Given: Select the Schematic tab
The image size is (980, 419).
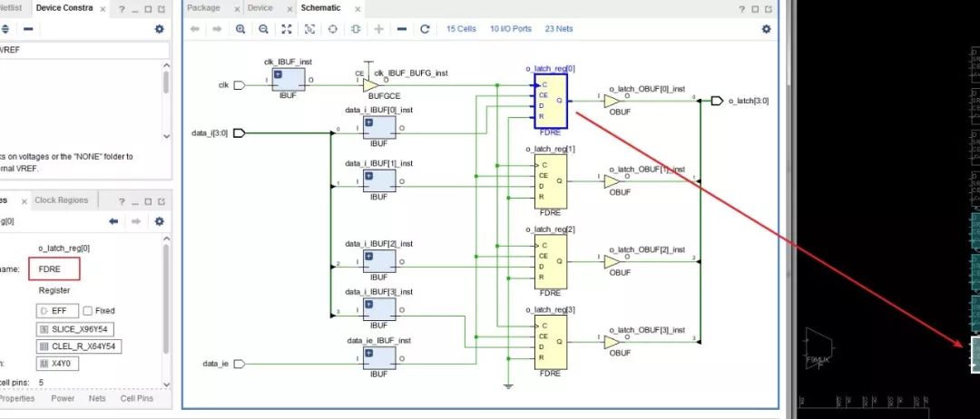Looking at the screenshot, I should 320,8.
